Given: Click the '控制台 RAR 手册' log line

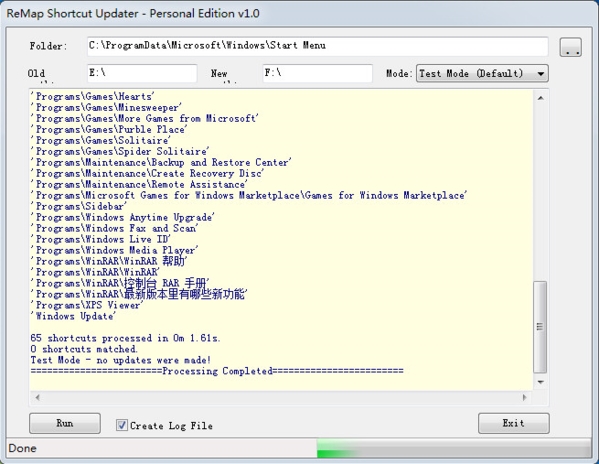Looking at the screenshot, I should 120,283.
